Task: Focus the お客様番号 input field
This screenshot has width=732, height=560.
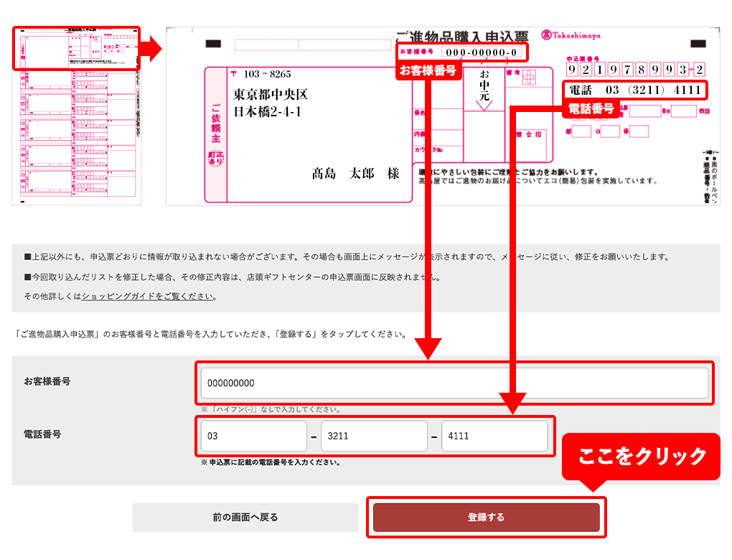Action: [454, 383]
